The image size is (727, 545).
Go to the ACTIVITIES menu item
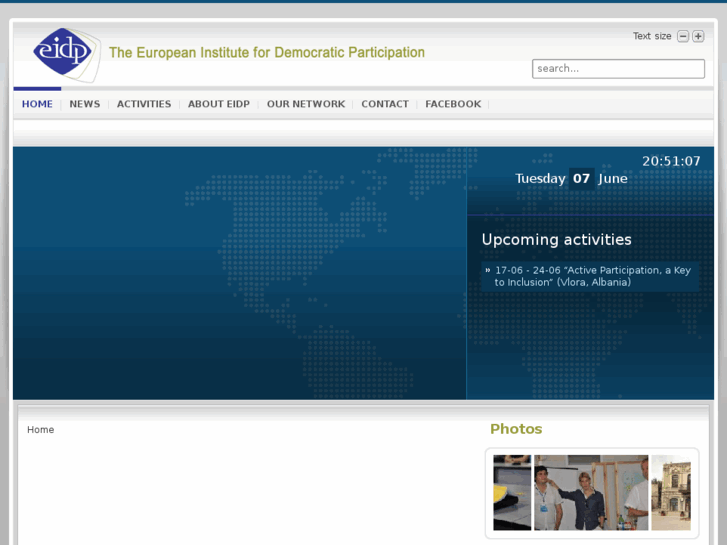144,104
